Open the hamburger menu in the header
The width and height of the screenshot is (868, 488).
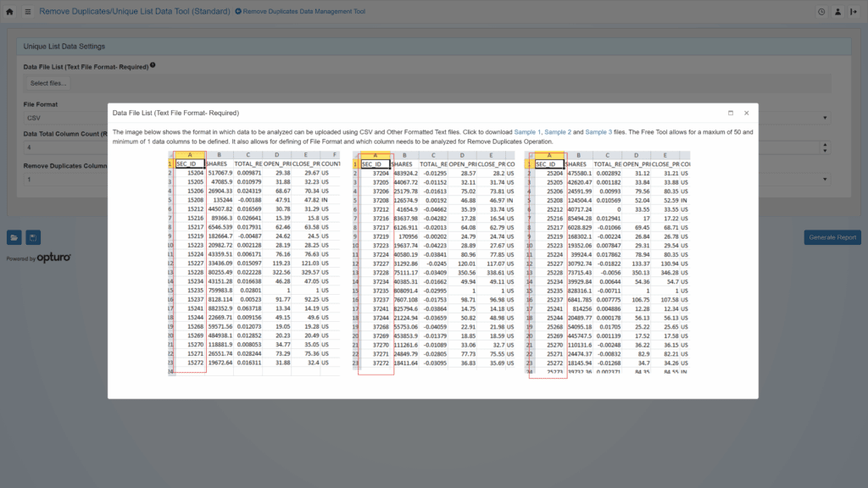pyautogui.click(x=28, y=12)
